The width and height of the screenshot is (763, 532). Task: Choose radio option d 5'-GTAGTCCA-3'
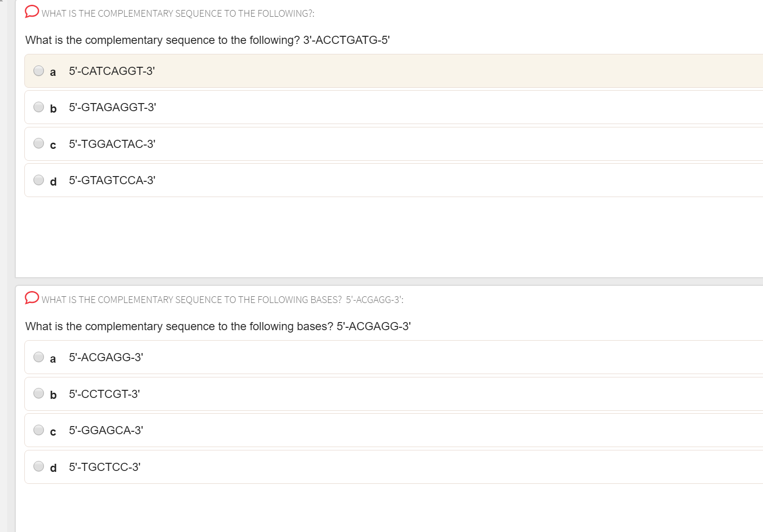(39, 180)
